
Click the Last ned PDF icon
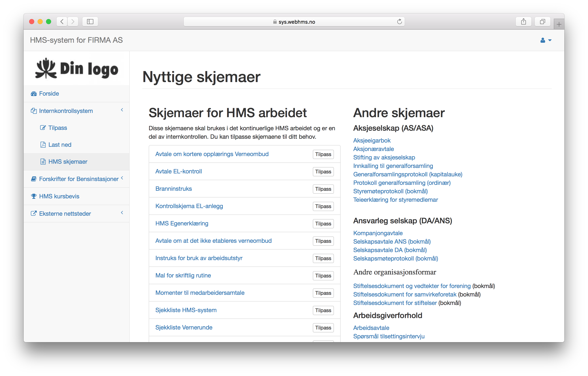click(43, 145)
